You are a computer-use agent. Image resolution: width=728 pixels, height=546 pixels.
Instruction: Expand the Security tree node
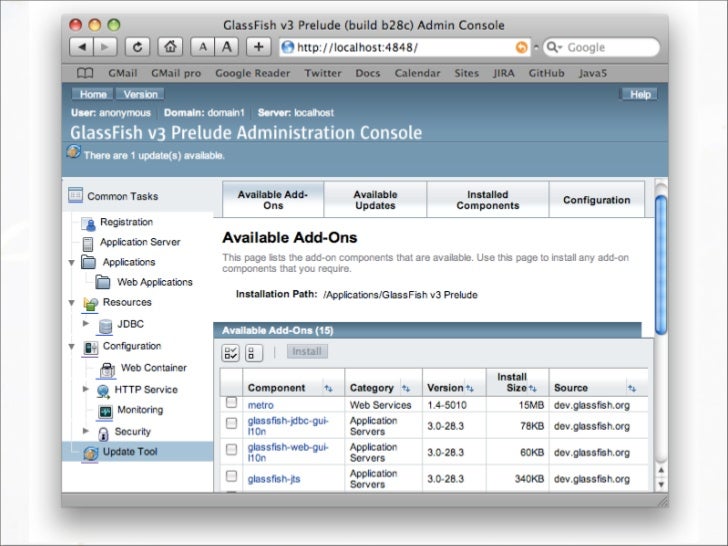click(85, 431)
